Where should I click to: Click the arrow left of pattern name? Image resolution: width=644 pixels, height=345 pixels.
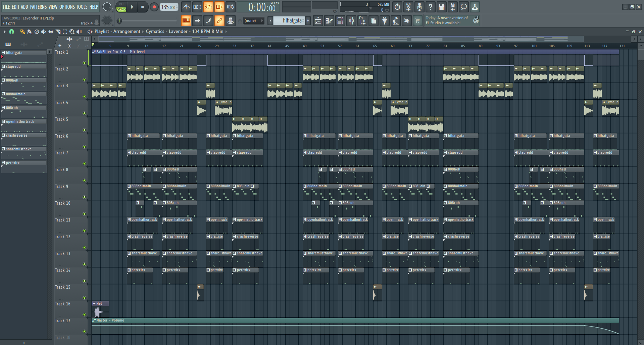pos(270,21)
